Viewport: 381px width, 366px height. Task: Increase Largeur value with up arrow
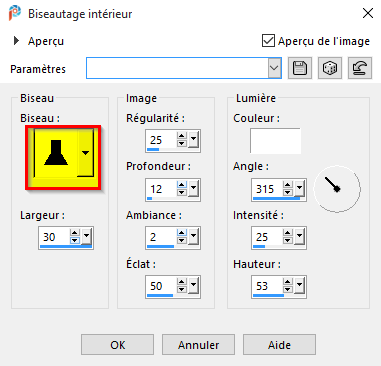75,233
